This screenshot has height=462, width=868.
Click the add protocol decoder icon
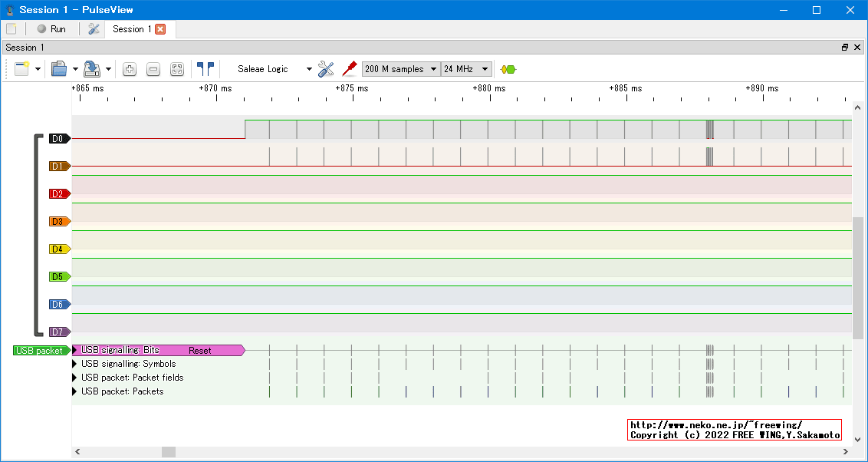pos(508,69)
